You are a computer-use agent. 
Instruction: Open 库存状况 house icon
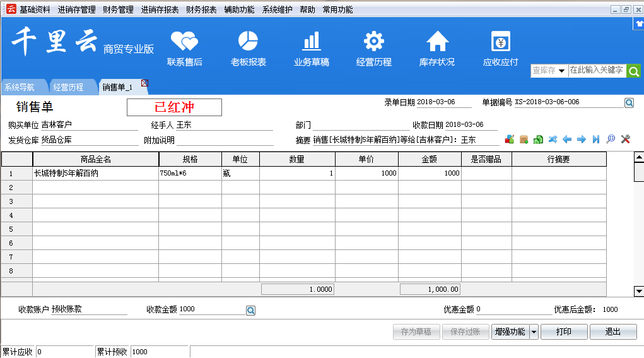(x=437, y=42)
